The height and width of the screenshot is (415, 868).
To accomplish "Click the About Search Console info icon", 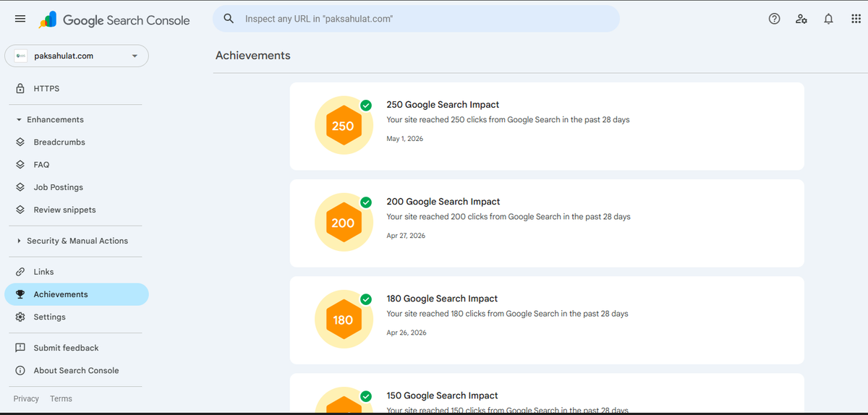I will click(x=20, y=370).
